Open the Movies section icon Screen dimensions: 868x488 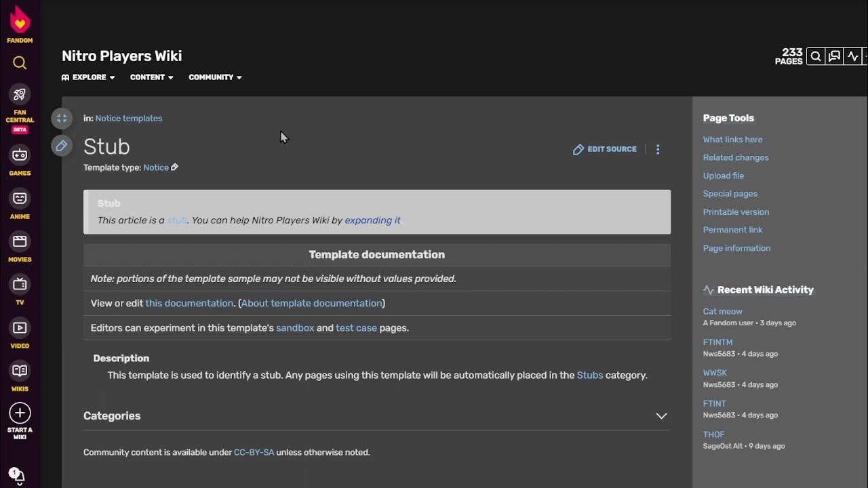pos(20,241)
